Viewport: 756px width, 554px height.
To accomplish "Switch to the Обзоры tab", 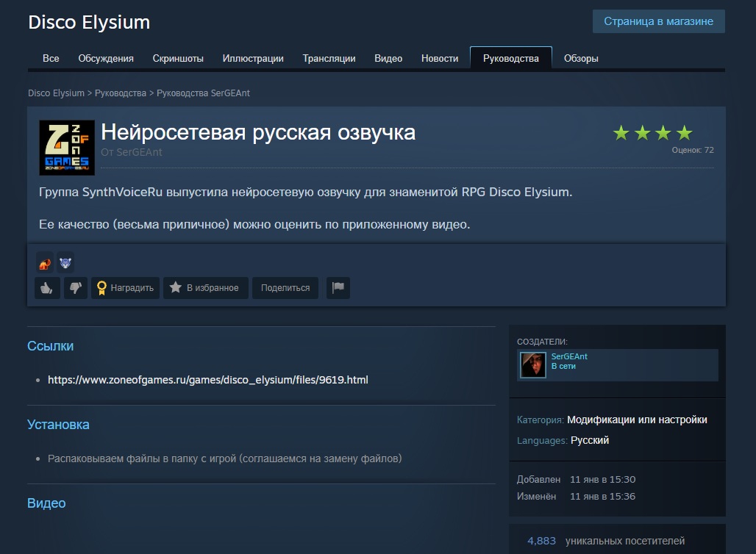I will [x=581, y=58].
